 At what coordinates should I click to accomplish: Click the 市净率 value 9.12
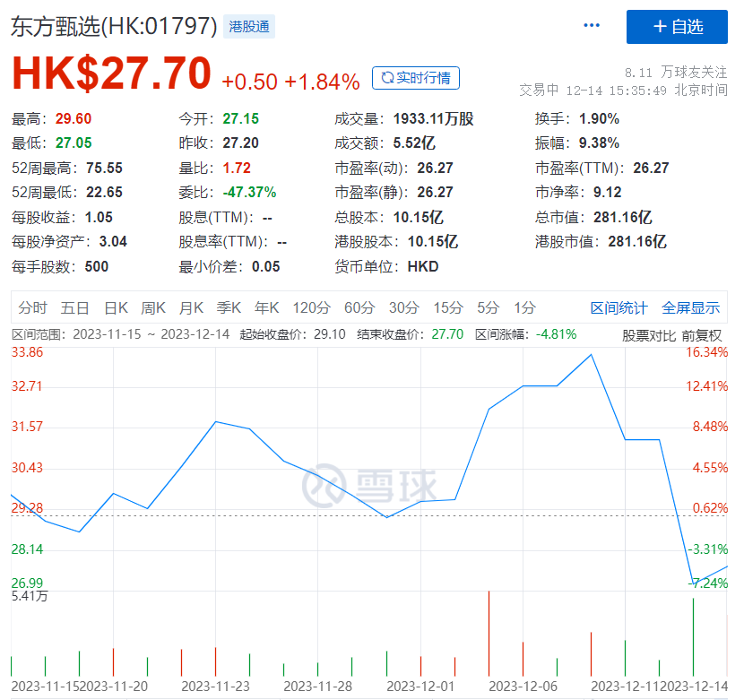tap(608, 192)
